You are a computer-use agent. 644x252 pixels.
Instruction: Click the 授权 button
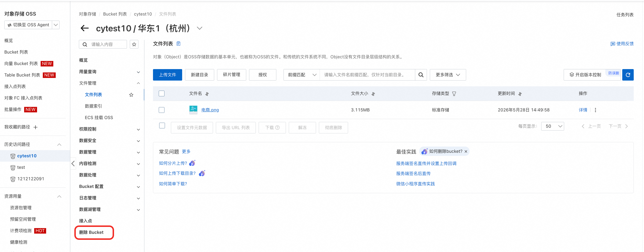pyautogui.click(x=263, y=75)
